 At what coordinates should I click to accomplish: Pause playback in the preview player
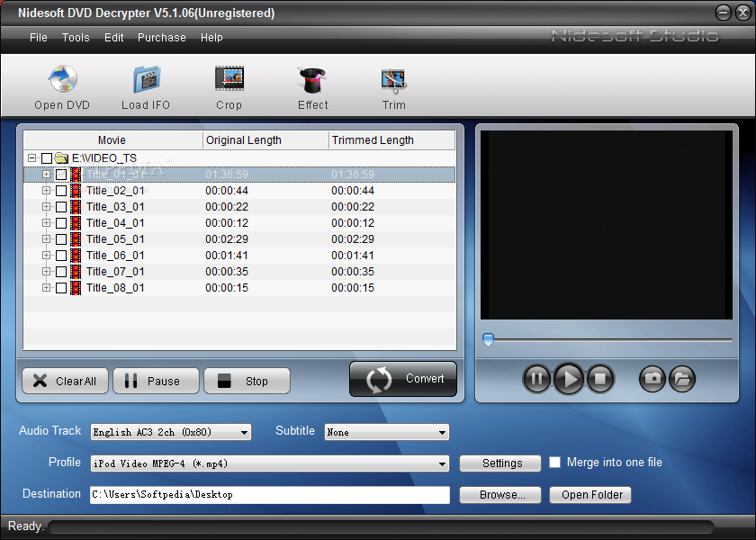[x=536, y=379]
